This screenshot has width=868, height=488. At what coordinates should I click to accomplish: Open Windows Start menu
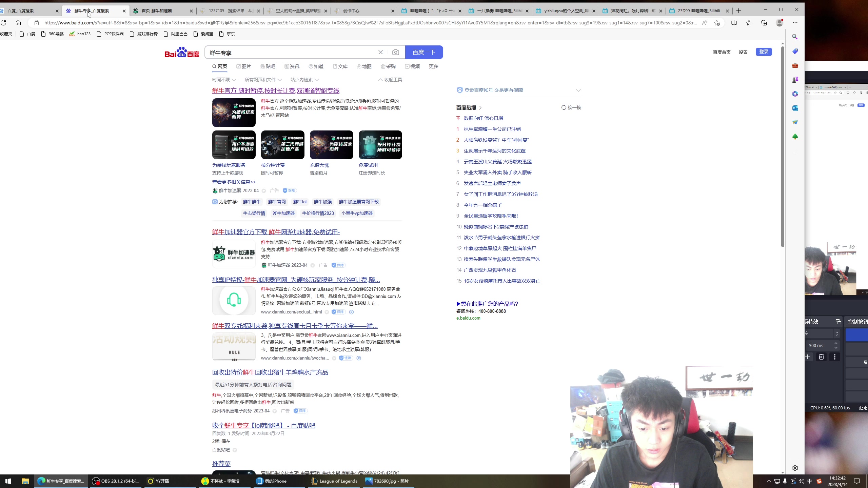click(8, 481)
